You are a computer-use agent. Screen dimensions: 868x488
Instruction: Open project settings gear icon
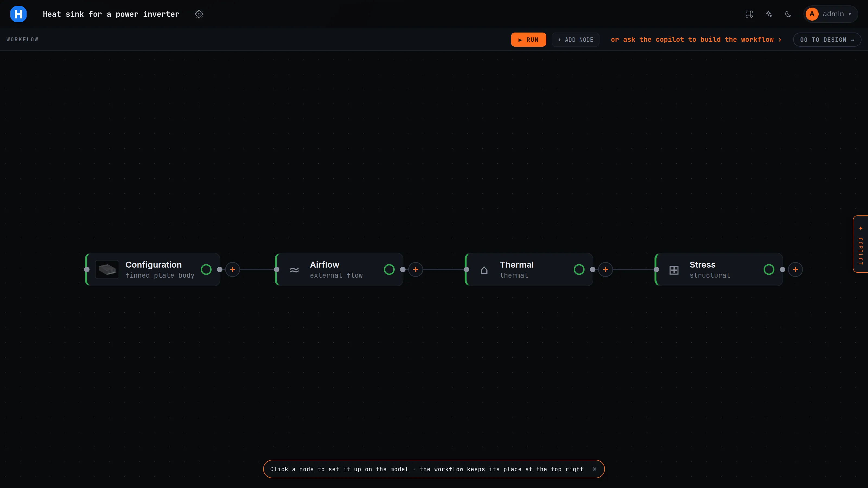click(199, 14)
